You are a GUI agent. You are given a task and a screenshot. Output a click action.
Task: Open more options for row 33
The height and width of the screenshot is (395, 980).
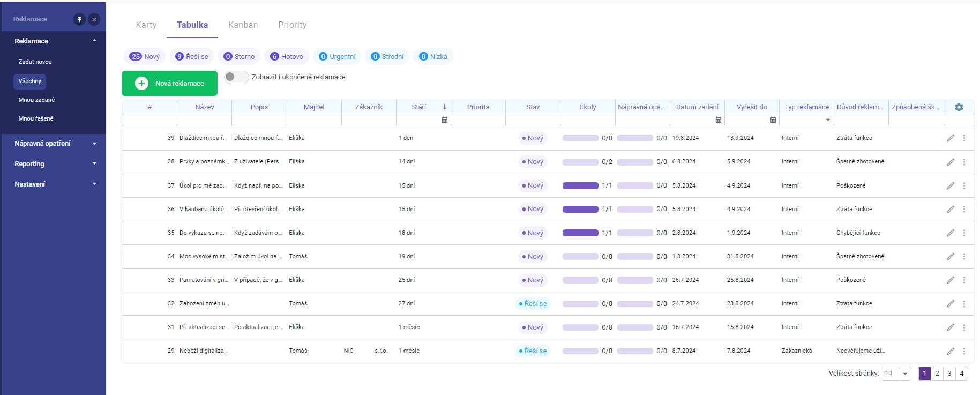964,280
